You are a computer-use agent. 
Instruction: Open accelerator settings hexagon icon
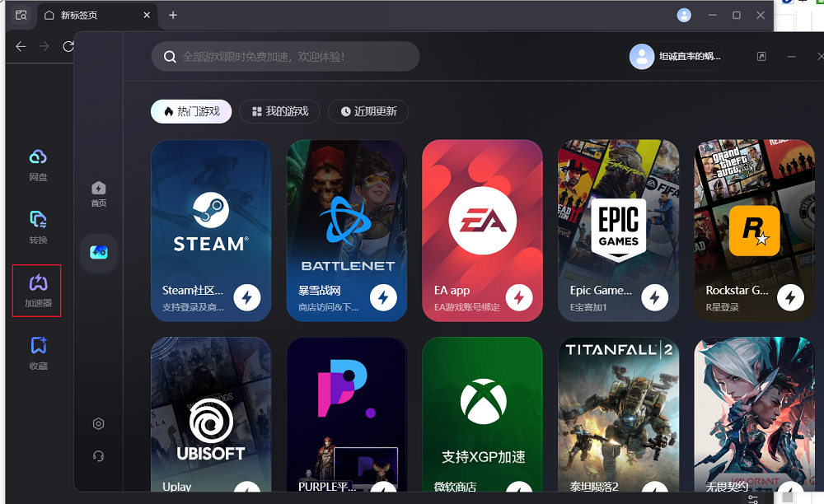coord(99,423)
